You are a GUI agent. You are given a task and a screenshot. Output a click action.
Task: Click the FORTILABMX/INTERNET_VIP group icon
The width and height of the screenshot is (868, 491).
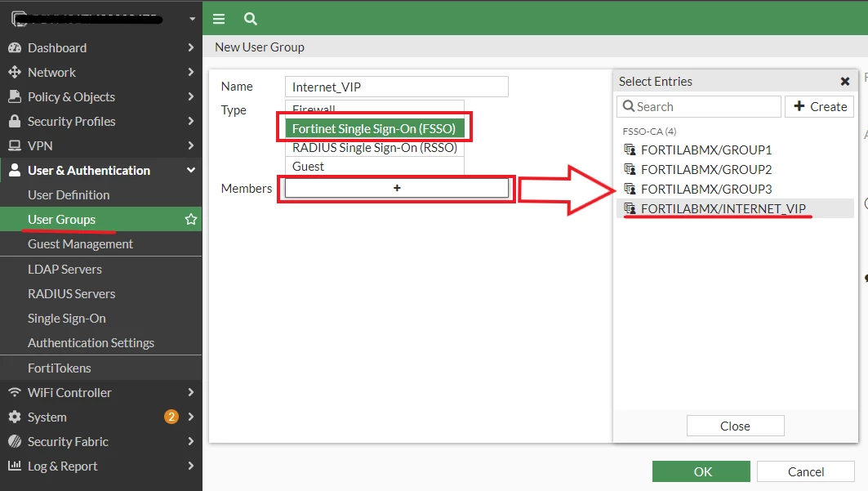coord(630,208)
